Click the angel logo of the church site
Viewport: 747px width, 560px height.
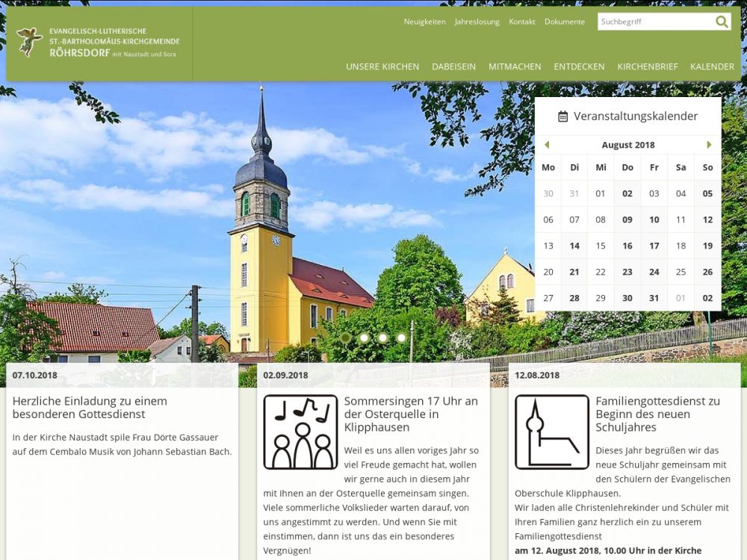click(x=28, y=43)
